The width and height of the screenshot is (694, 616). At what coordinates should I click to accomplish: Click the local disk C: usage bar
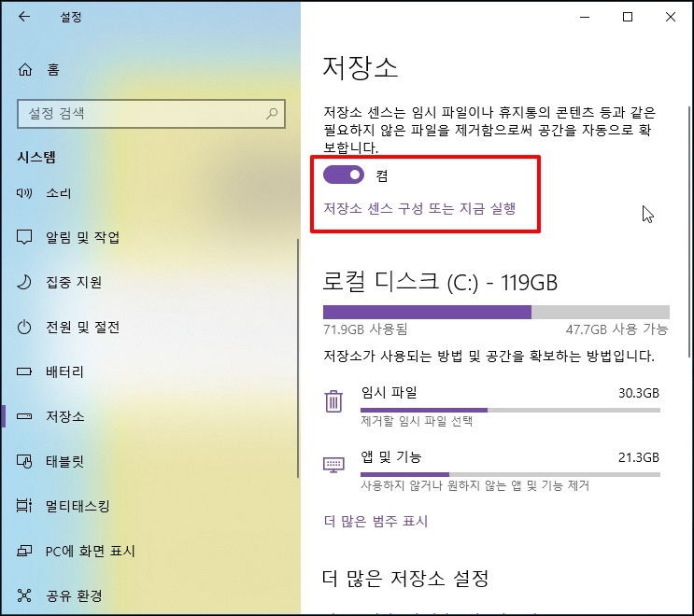[x=496, y=312]
